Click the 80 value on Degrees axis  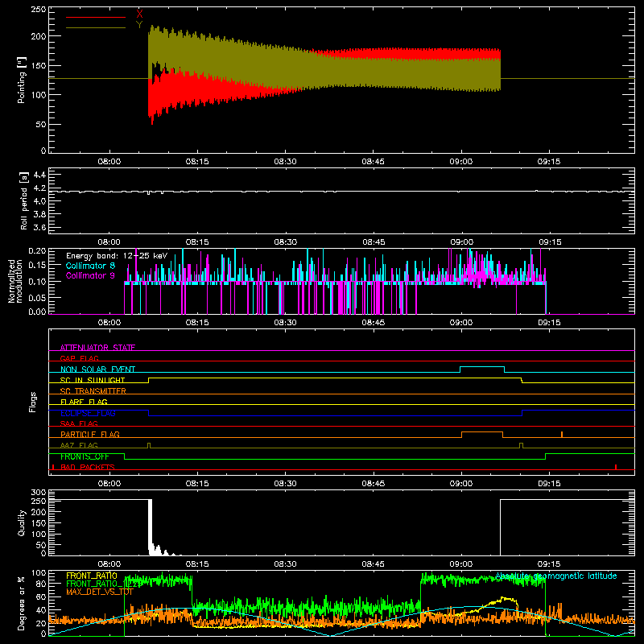click(41, 584)
